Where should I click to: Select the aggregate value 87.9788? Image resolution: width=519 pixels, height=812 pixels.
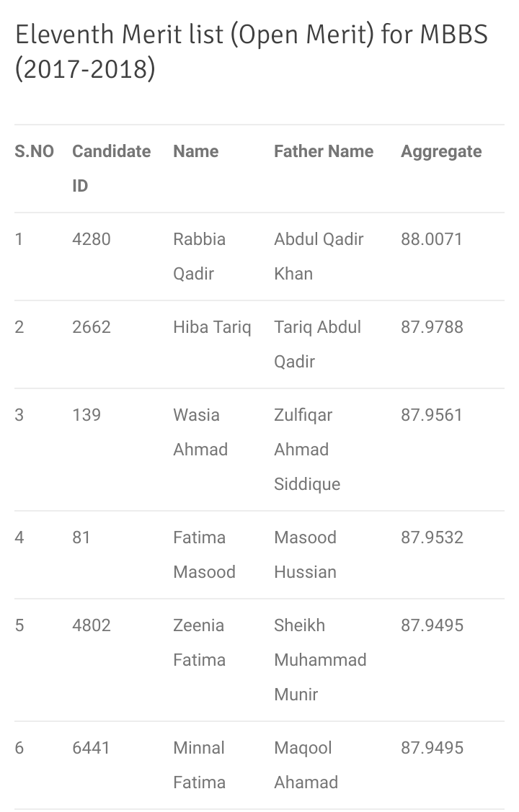tap(432, 327)
